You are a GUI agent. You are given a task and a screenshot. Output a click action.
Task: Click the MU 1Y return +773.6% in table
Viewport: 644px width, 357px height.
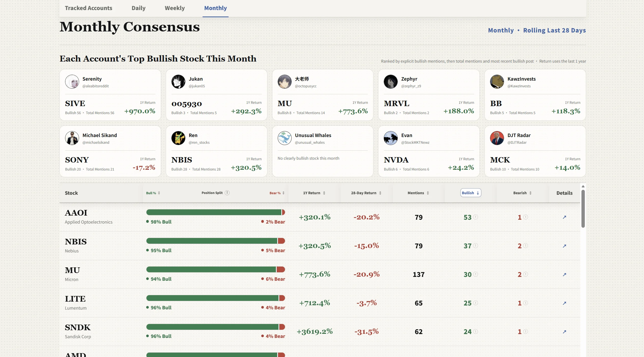pos(315,274)
